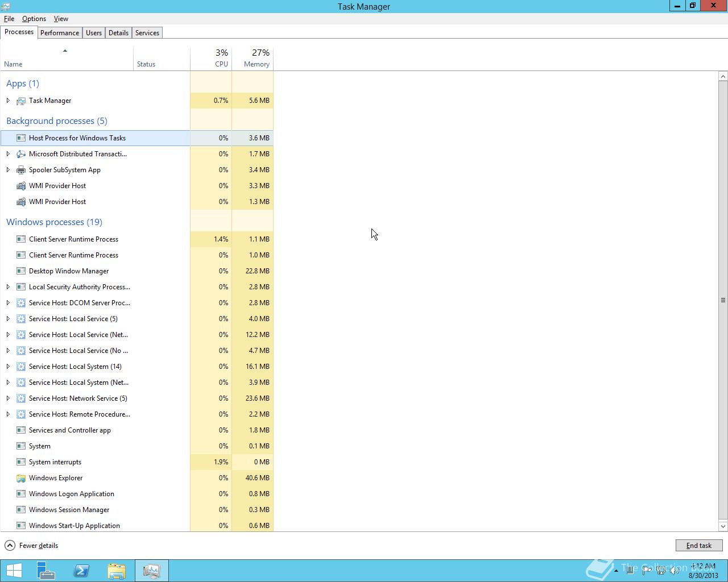This screenshot has height=582, width=728.
Task: Expand Service Host: Local Service (5)
Action: click(x=8, y=319)
